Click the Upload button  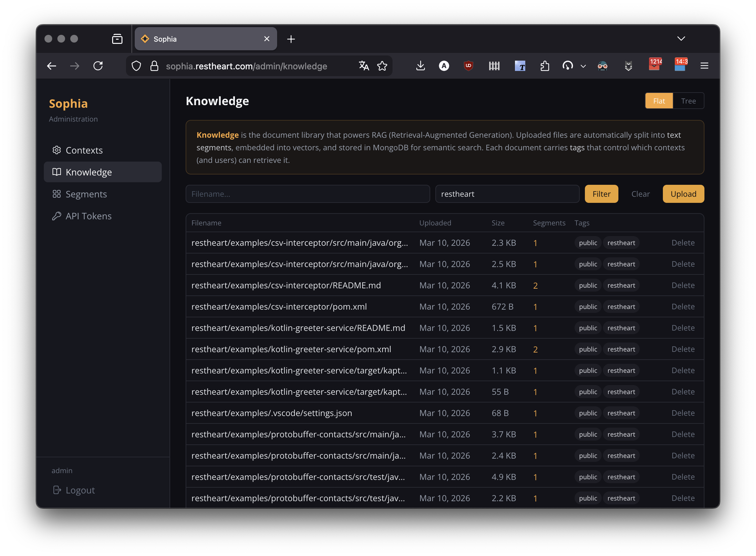tap(683, 194)
